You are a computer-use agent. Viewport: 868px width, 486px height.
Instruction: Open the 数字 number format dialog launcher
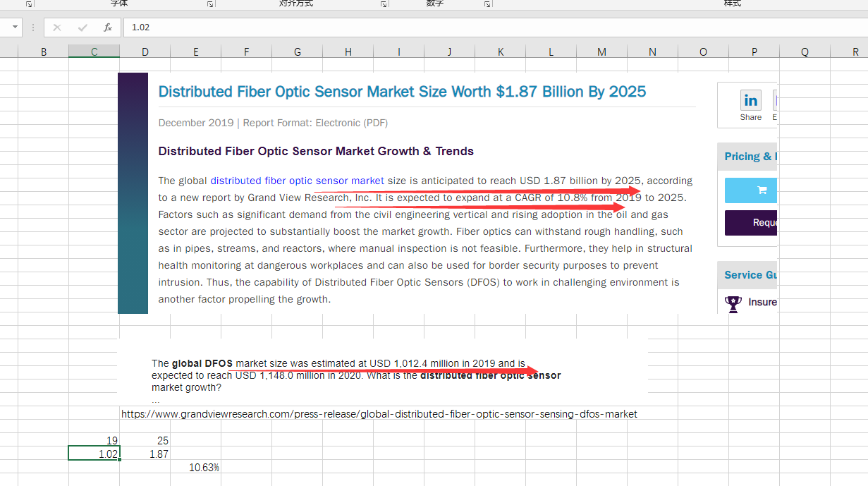coord(487,4)
